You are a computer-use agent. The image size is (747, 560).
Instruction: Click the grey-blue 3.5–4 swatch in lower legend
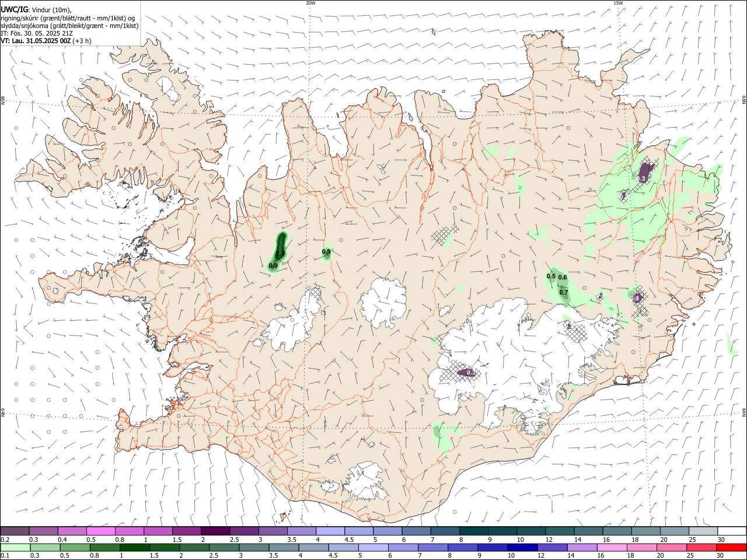[284, 548]
